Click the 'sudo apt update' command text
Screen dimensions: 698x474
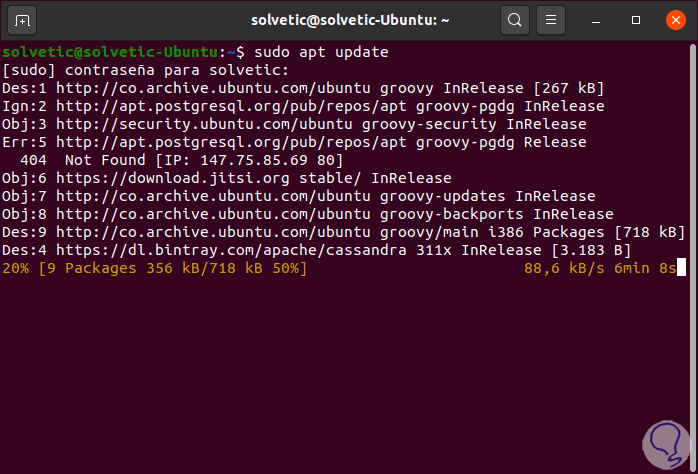[x=321, y=52]
